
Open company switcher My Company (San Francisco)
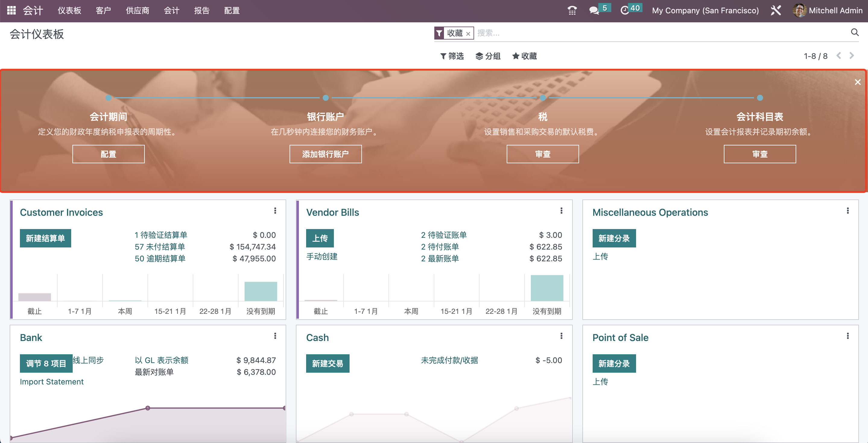tap(705, 11)
